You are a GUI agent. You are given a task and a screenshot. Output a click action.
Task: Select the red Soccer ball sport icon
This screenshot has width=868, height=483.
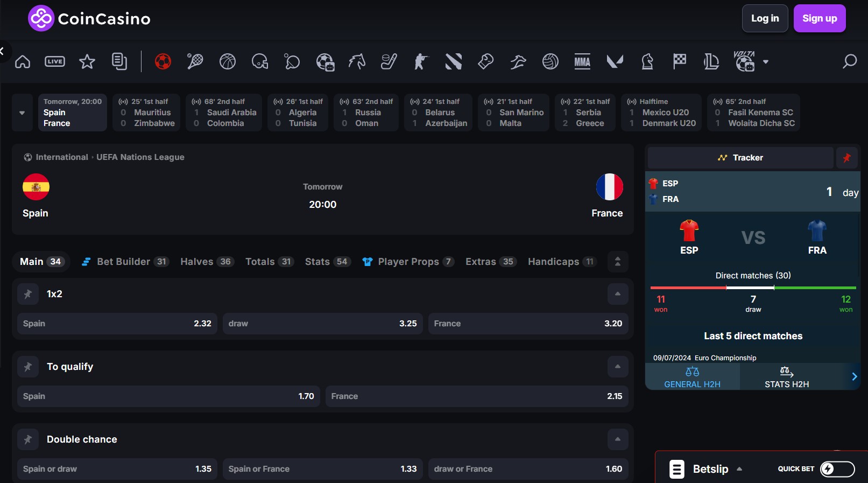coord(163,61)
